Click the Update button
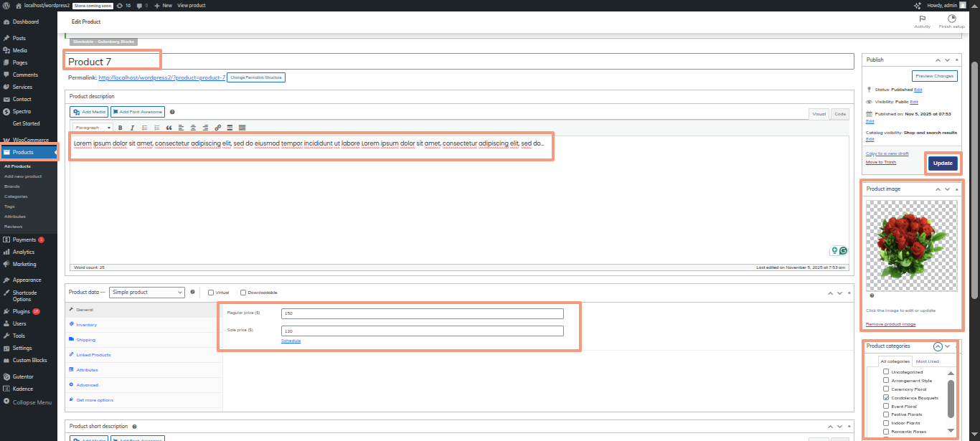This screenshot has height=441, width=980. pyautogui.click(x=943, y=163)
